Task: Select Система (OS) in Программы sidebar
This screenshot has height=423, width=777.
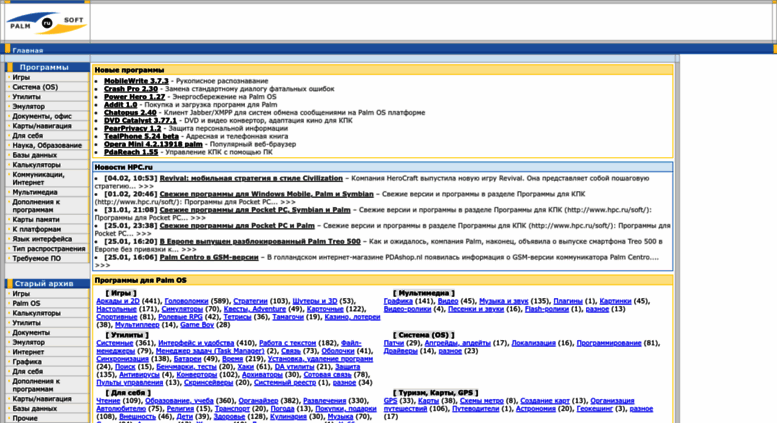Action: [x=35, y=87]
